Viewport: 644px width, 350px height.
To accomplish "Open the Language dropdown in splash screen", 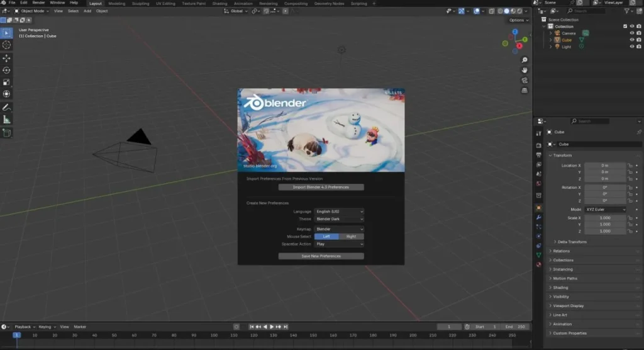I will 339,212.
